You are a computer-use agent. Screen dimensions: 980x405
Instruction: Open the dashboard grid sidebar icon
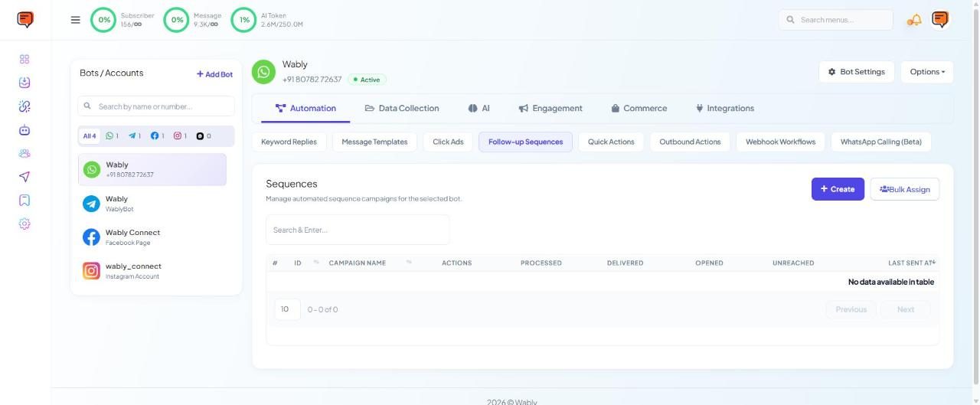[24, 59]
